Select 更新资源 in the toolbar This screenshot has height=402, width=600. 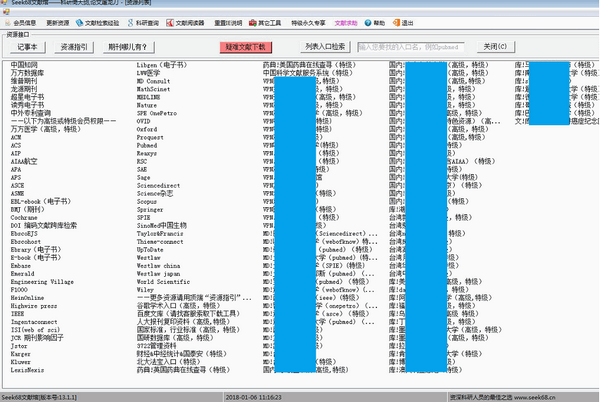pyautogui.click(x=70, y=20)
